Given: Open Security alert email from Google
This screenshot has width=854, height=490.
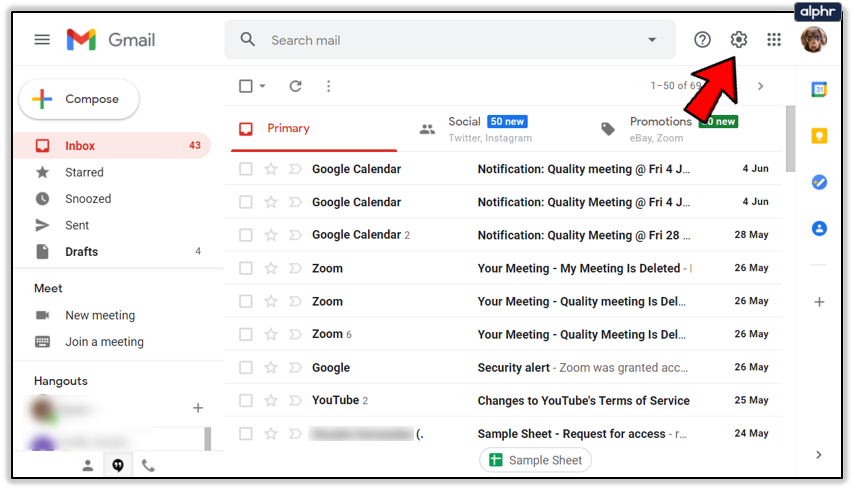Looking at the screenshot, I should pos(583,368).
